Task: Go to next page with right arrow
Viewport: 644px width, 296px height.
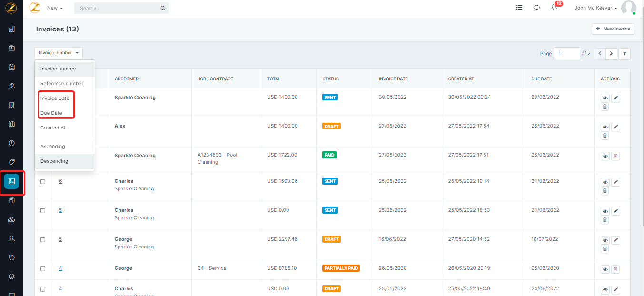Action: (x=611, y=54)
